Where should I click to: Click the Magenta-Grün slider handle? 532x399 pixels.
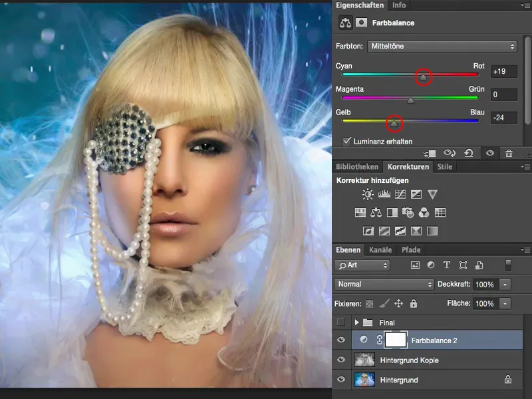point(410,100)
